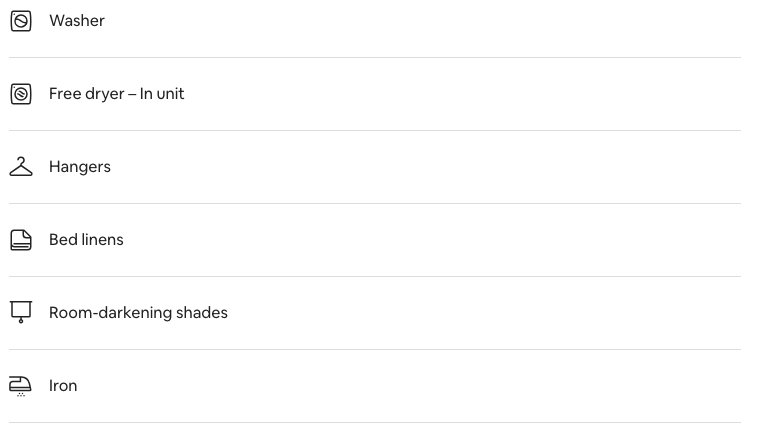Click the word "Room-darkening" in shades row
The height and width of the screenshot is (432, 758).
pos(110,313)
